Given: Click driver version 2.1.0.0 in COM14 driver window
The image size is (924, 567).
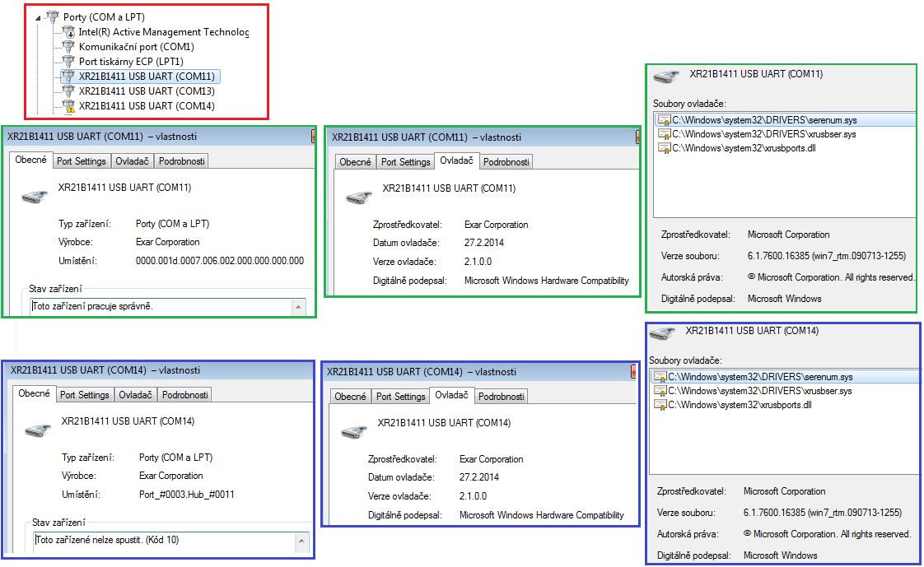Looking at the screenshot, I should 474,495.
